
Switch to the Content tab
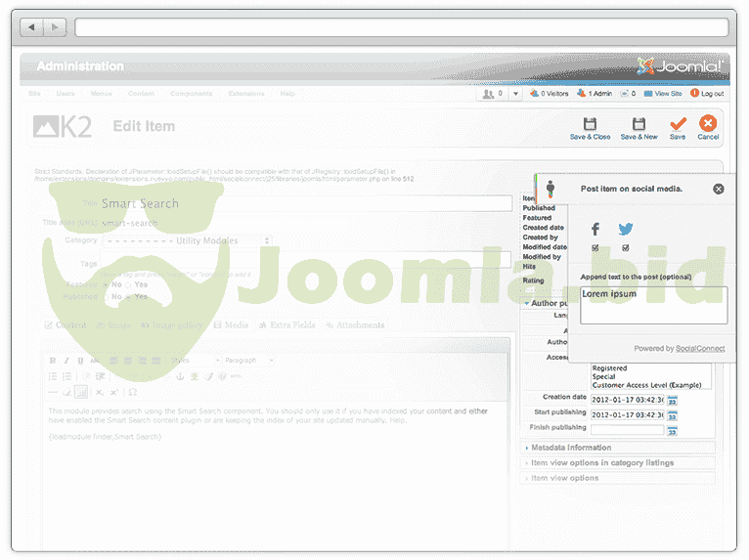(x=66, y=325)
